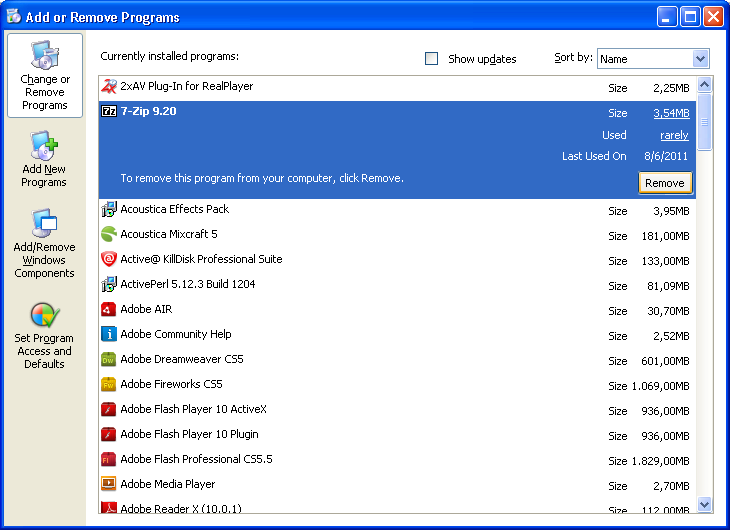730x530 pixels.
Task: Select 2xAV Plug-In for RealPlayer entry
Action: pyautogui.click(x=397, y=88)
